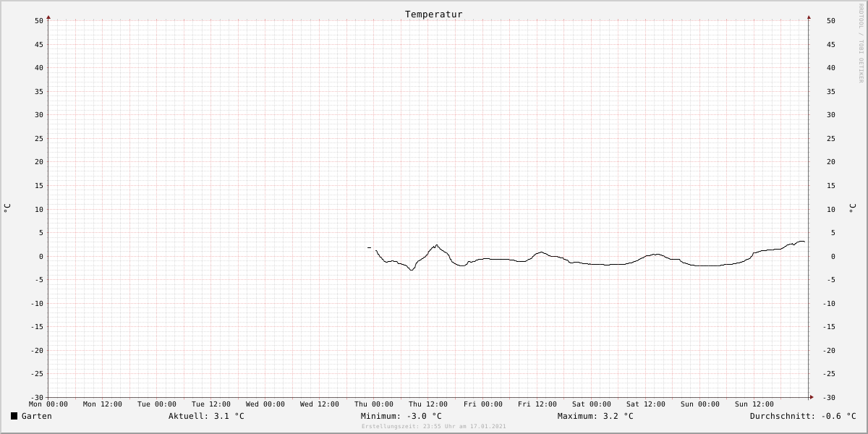Image resolution: width=868 pixels, height=434 pixels.
Task: Click the '35' label on the right axis
Action: [x=830, y=91]
